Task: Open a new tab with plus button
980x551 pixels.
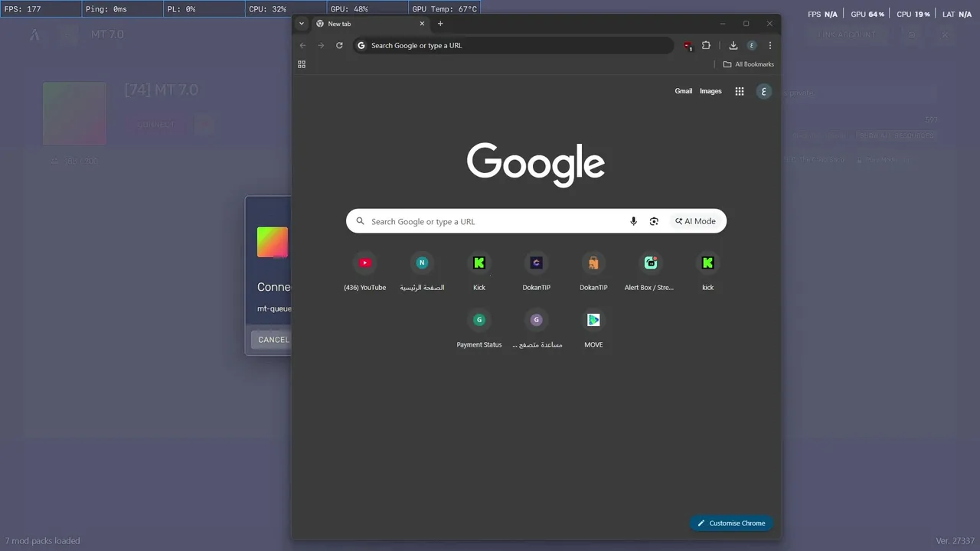Action: coord(440,24)
